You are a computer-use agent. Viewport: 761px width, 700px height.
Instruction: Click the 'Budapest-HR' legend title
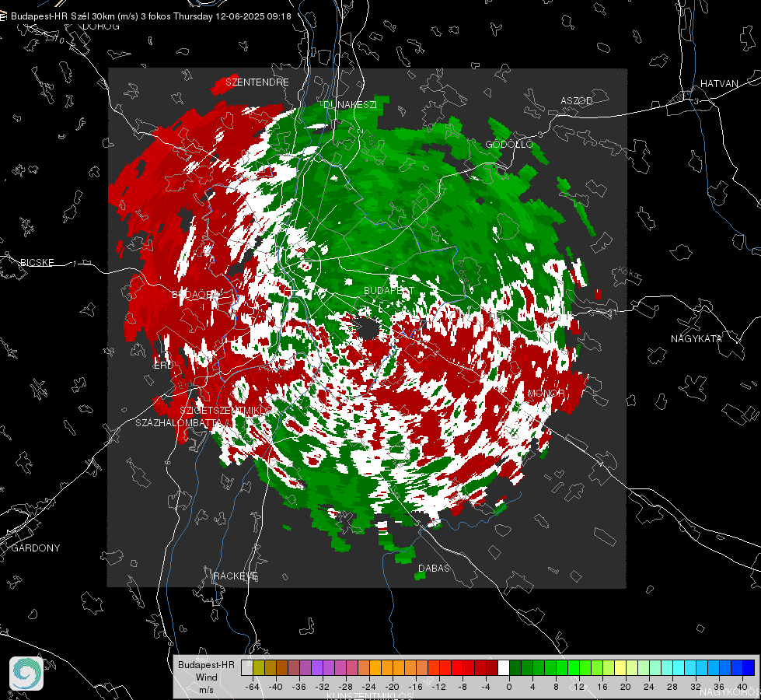click(206, 664)
